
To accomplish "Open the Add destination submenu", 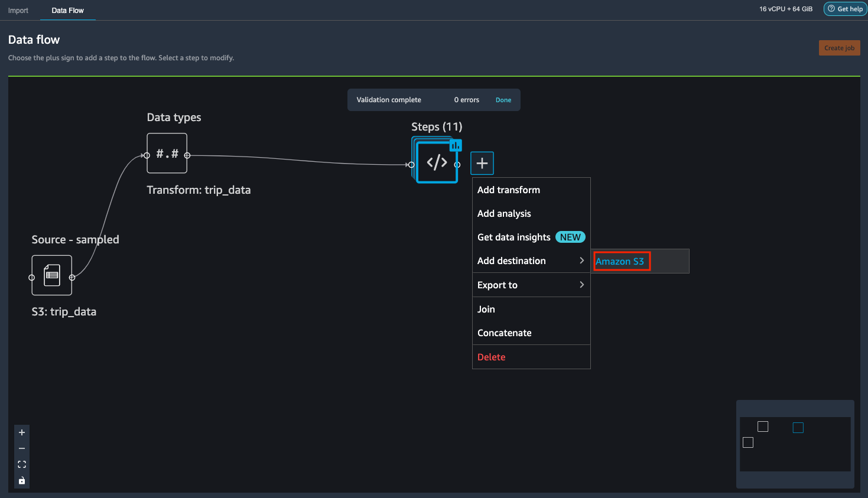I will 531,261.
